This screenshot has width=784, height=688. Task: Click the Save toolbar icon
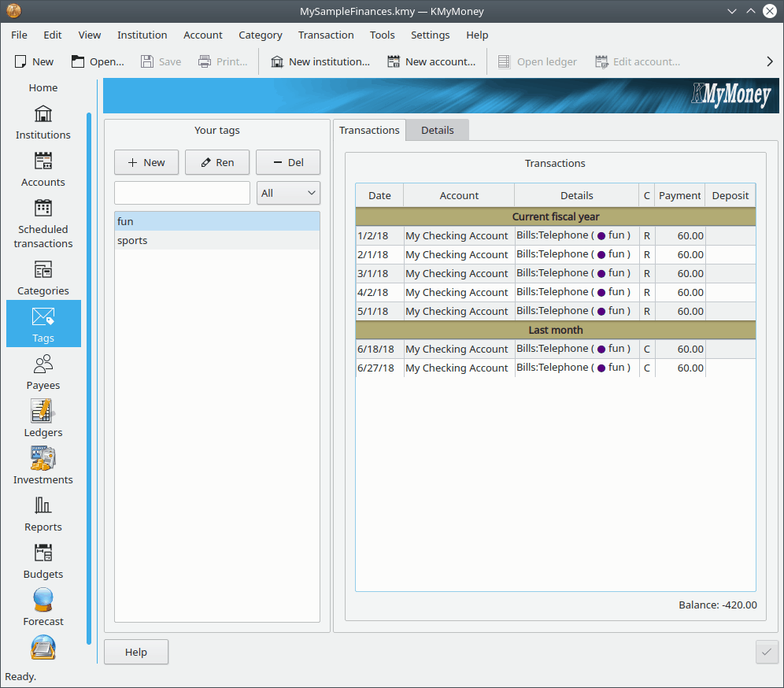point(147,61)
